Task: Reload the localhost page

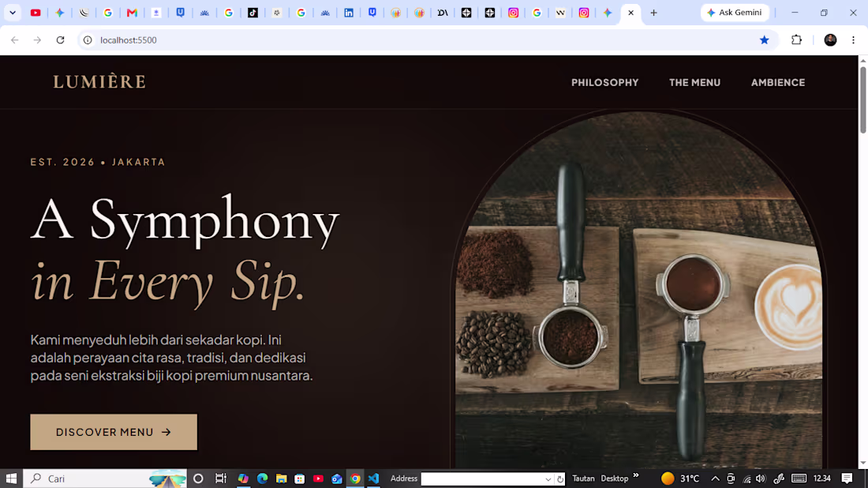Action: 60,40
